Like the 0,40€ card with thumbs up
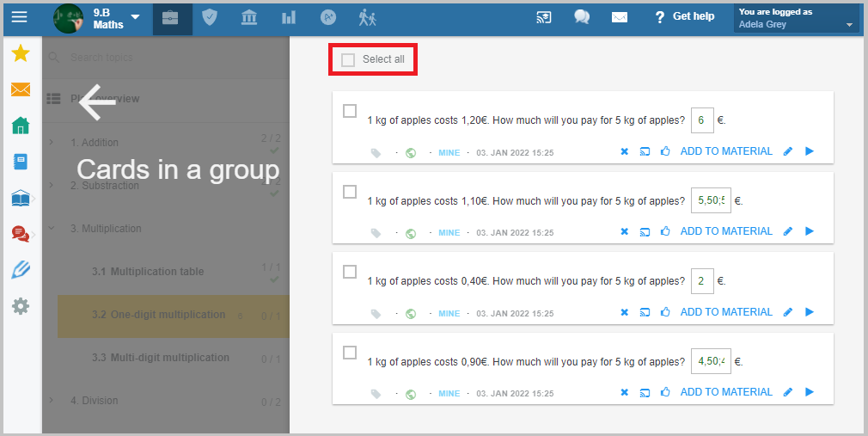 [x=665, y=312]
